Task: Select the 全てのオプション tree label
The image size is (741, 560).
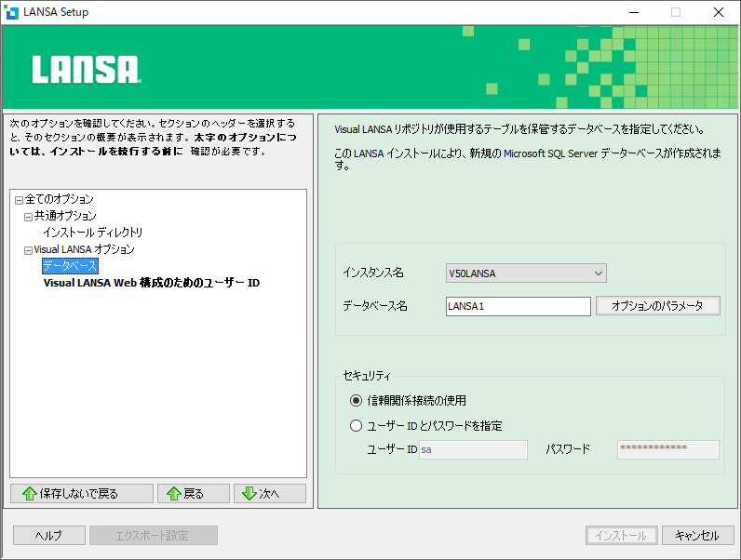Action: tap(59, 199)
